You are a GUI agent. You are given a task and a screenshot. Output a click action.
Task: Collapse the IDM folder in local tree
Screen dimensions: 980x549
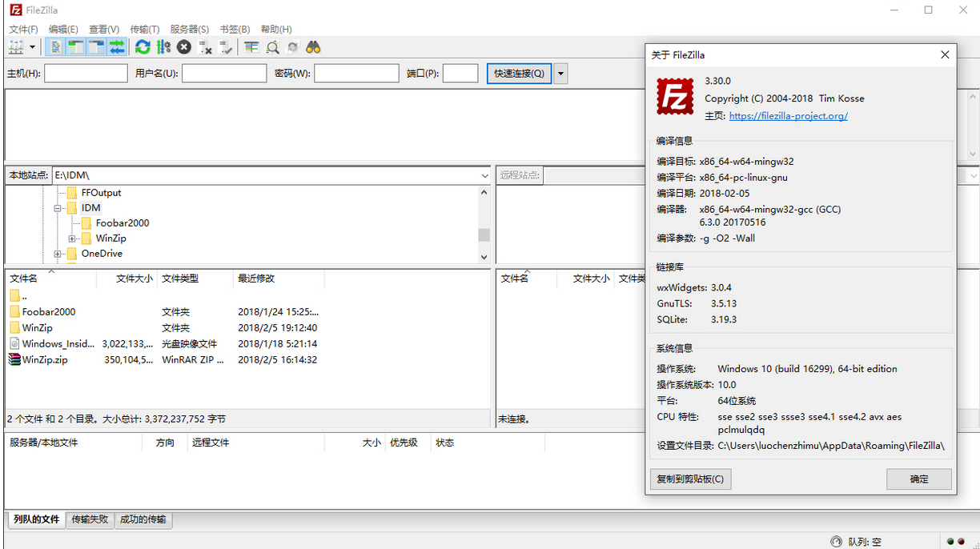pos(57,207)
